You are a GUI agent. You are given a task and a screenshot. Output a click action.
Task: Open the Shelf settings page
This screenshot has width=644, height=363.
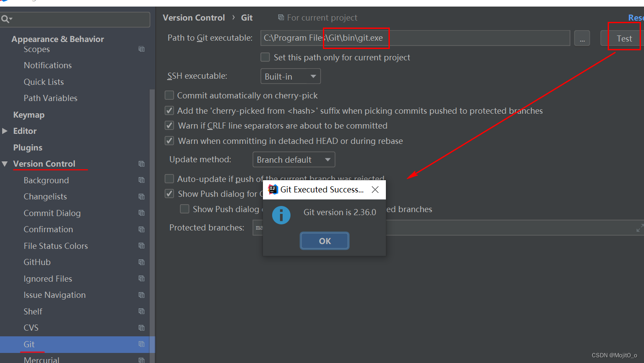pos(33,311)
